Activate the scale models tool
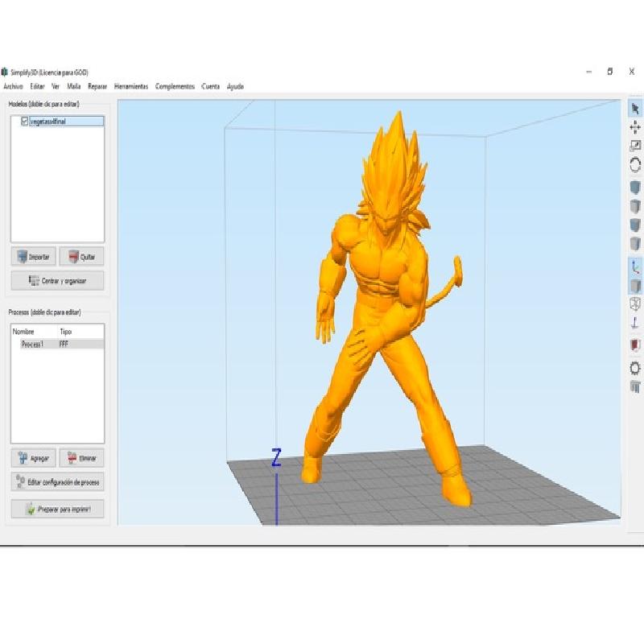Image resolution: width=644 pixels, height=644 pixels. coord(635,146)
